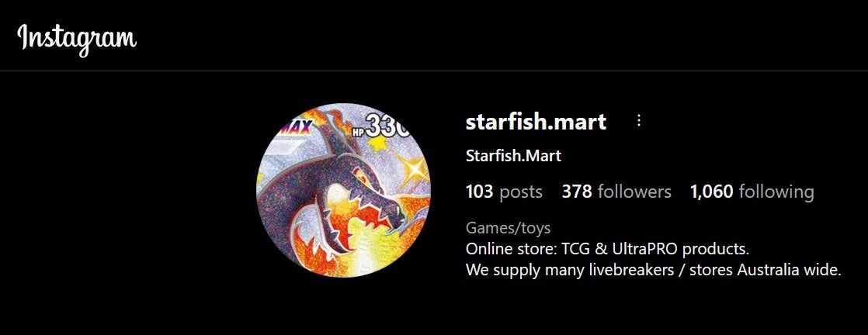Click the Online store bio line
Image resolution: width=868 pixels, height=335 pixels.
(x=607, y=249)
